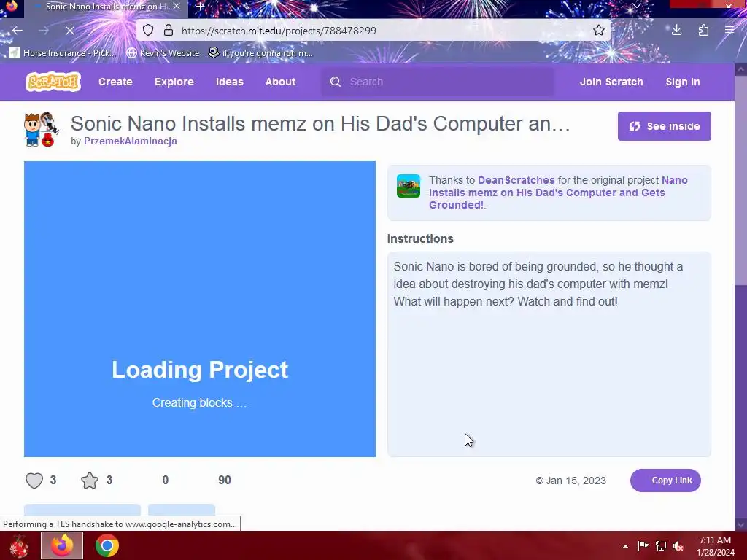Open the About menu item
The height and width of the screenshot is (560, 747).
[x=280, y=82]
